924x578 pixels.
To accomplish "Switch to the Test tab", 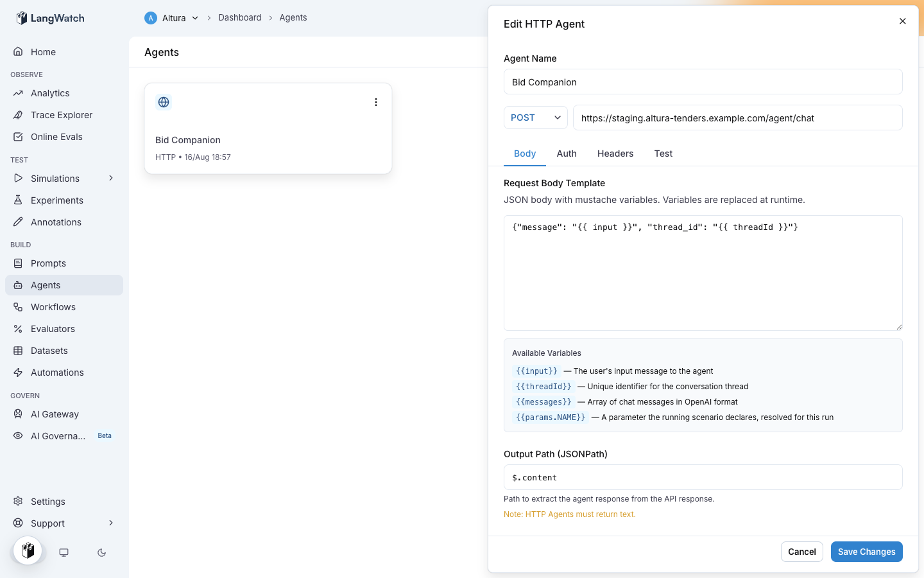I will pos(663,153).
